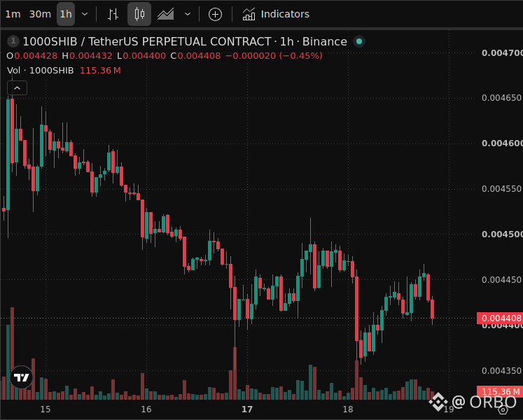Click the open value O 0.004428
523x420 pixels.
[x=32, y=56]
